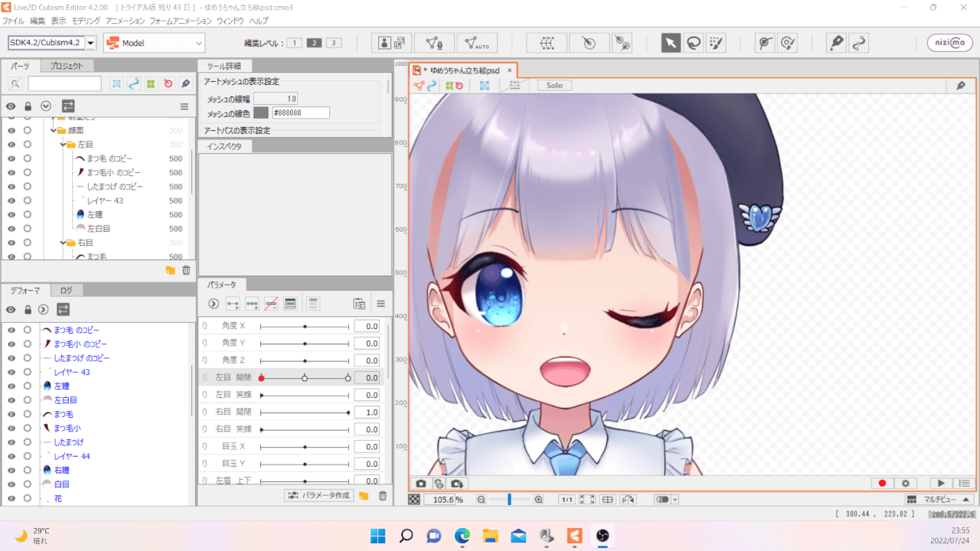
Task: Capture canvas snapshot with camera icon
Action: click(421, 484)
